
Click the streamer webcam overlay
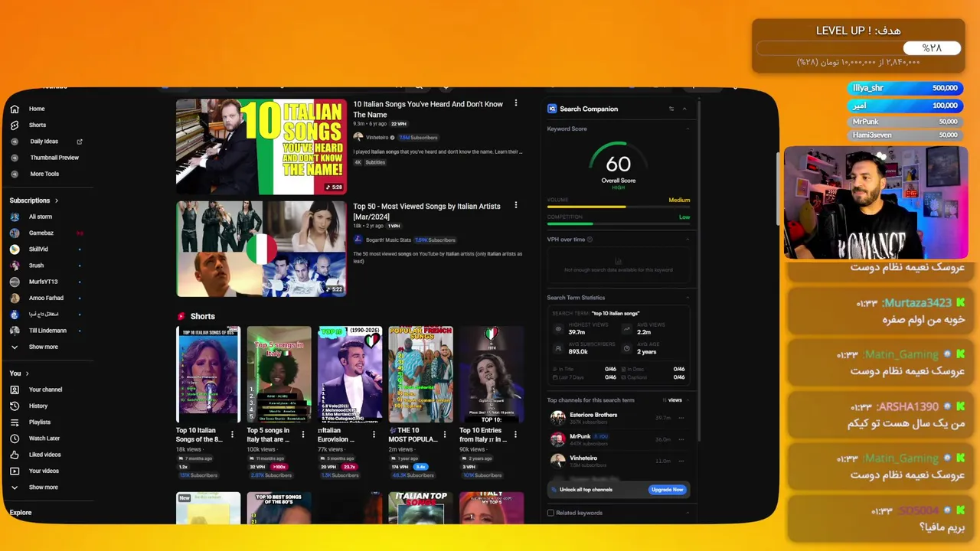pos(876,203)
